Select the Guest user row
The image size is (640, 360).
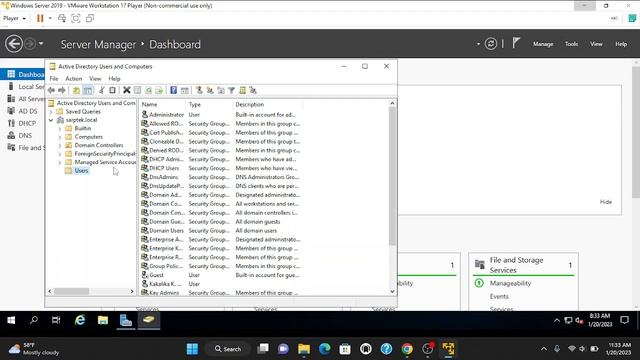(220, 275)
